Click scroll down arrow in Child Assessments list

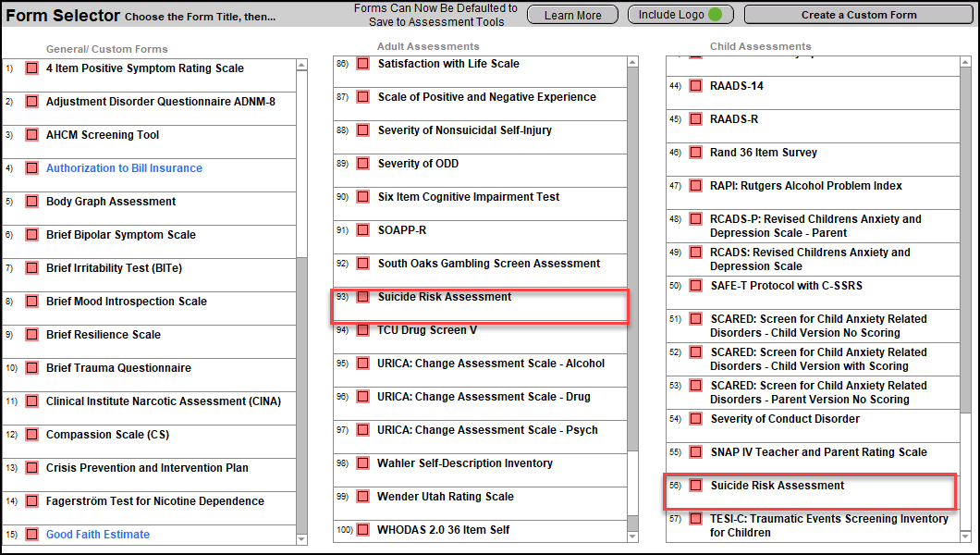pyautogui.click(x=964, y=536)
